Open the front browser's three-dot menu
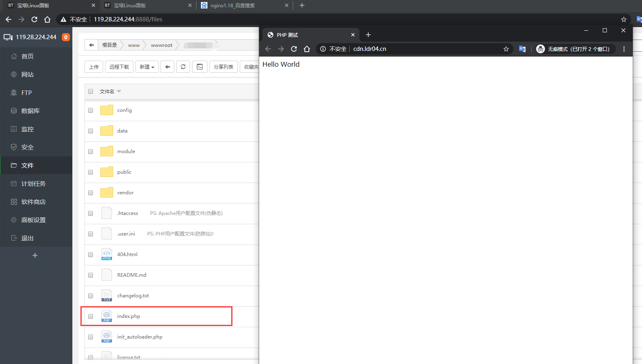Screen dimensions: 642x364 pyautogui.click(x=624, y=49)
